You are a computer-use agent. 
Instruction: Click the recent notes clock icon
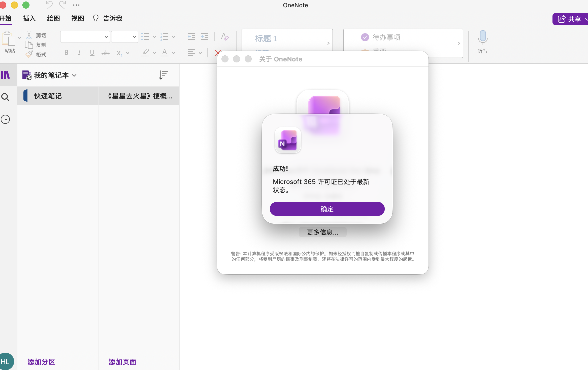click(5, 119)
